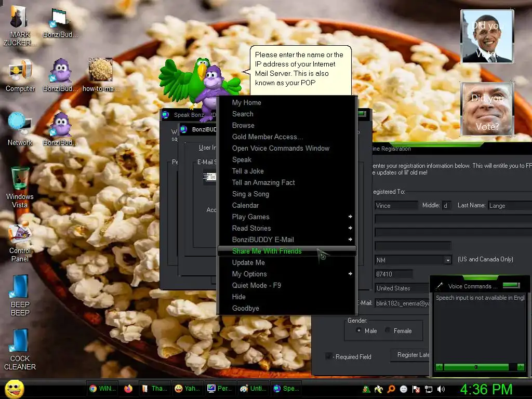Image resolution: width=532 pixels, height=399 pixels.
Task: Switch to the Spe... BonziBuddy taskbar item
Action: (x=286, y=389)
